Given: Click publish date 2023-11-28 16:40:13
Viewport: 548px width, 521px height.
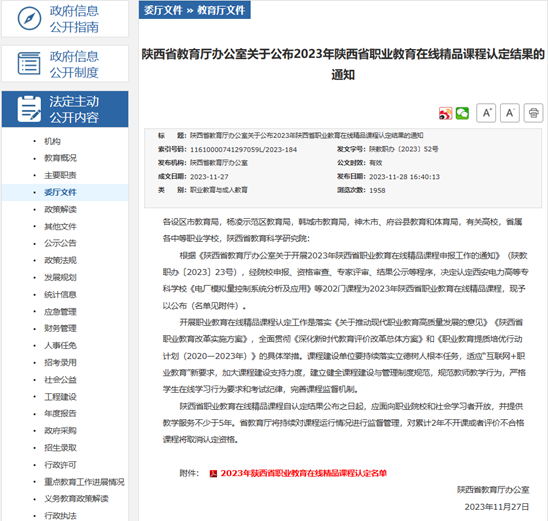Looking at the screenshot, I should [x=404, y=177].
